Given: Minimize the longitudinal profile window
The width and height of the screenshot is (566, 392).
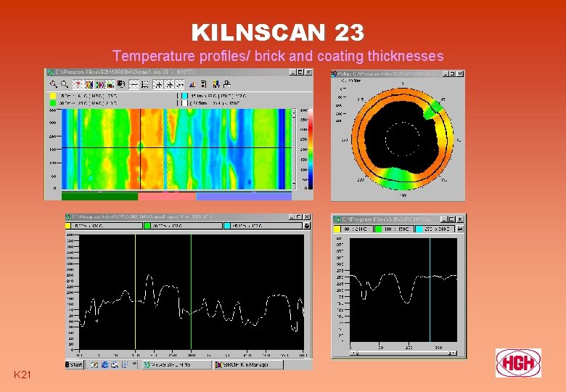Looking at the screenshot, I should point(292,217).
